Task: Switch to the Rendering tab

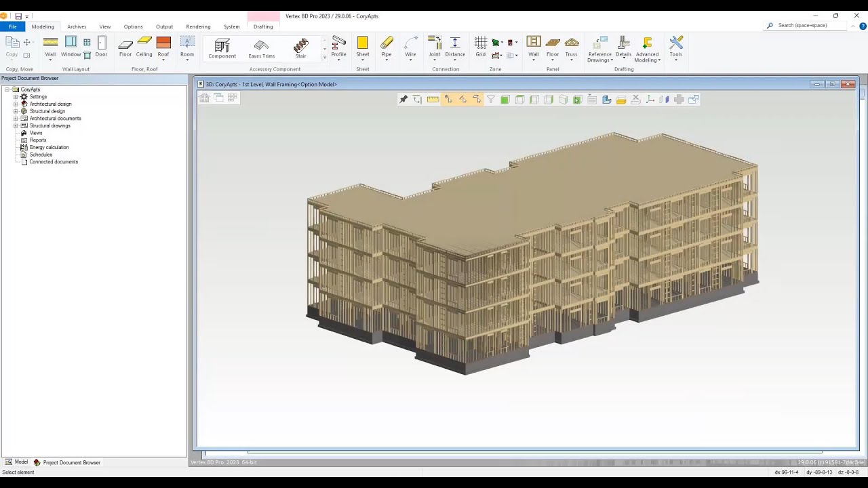Action: (x=198, y=26)
